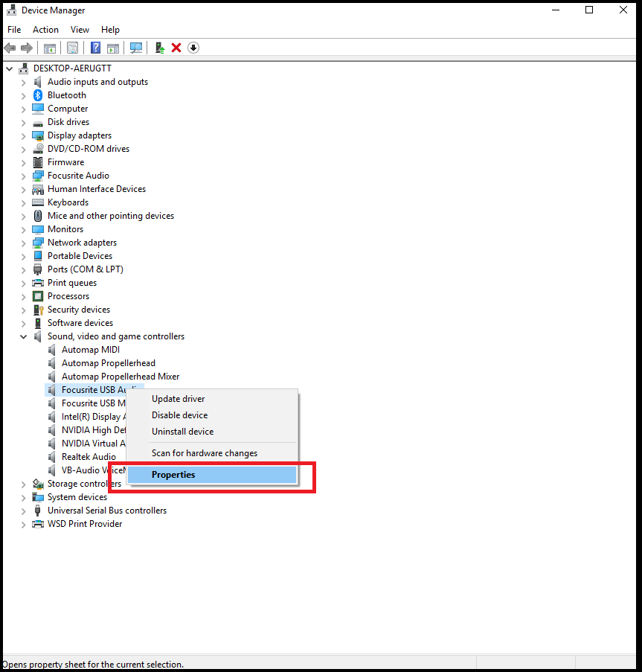Open the blue Help question mark icon

[x=95, y=48]
